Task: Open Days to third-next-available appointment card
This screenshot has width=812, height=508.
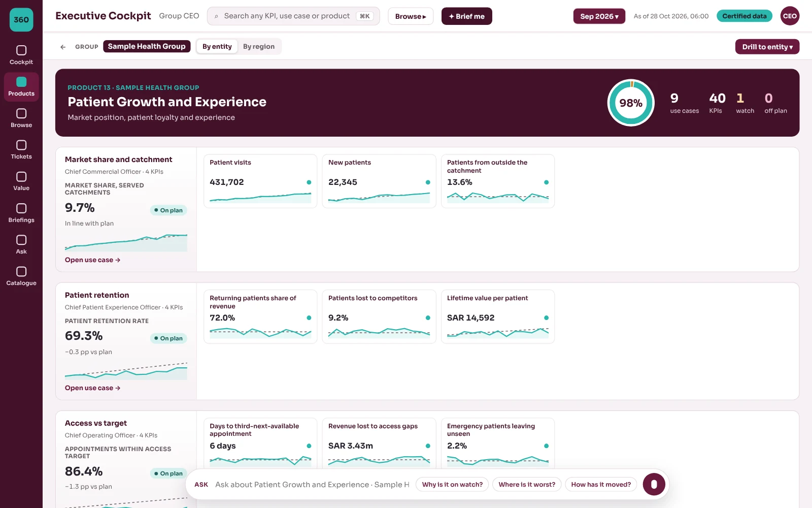Action: tap(260, 443)
